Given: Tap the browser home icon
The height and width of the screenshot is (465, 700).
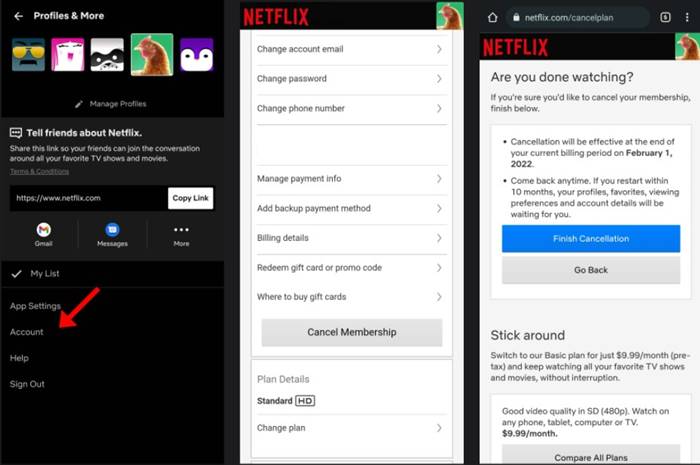Looking at the screenshot, I should point(491,17).
